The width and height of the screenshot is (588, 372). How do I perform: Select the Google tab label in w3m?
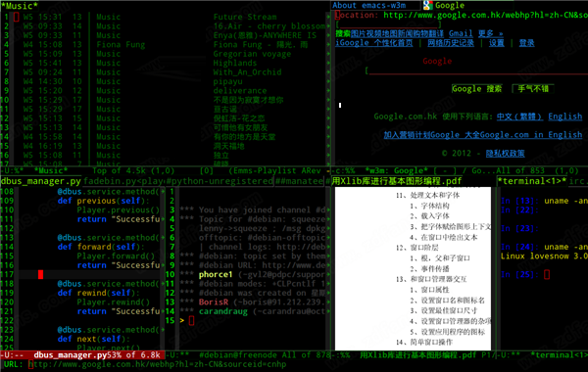click(x=450, y=5)
